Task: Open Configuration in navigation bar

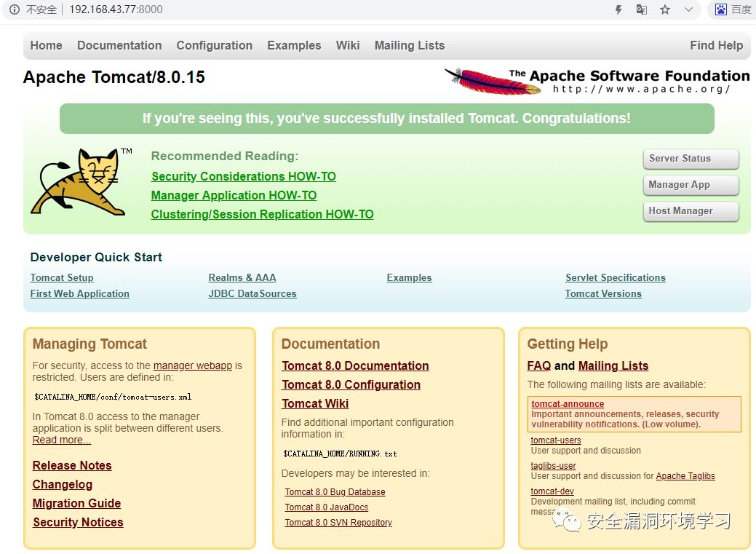Action: 215,45
